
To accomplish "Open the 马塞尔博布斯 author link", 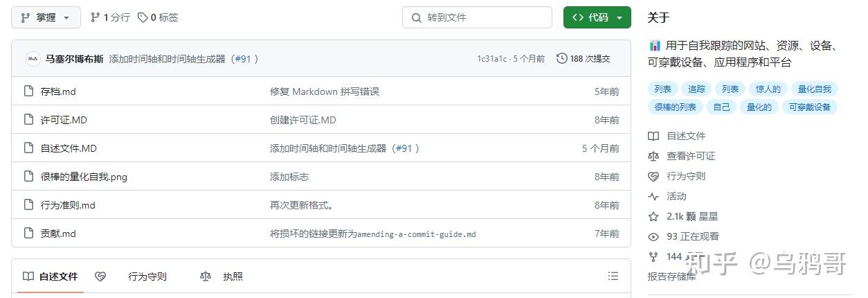I will 74,59.
